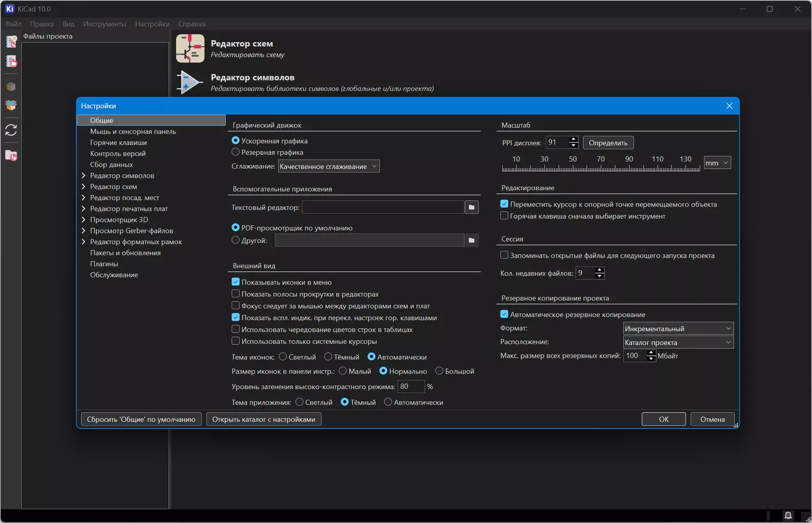Open the Schematic Editor icon (Редактор схем)
This screenshot has width=812, height=523.
pyautogui.click(x=190, y=48)
